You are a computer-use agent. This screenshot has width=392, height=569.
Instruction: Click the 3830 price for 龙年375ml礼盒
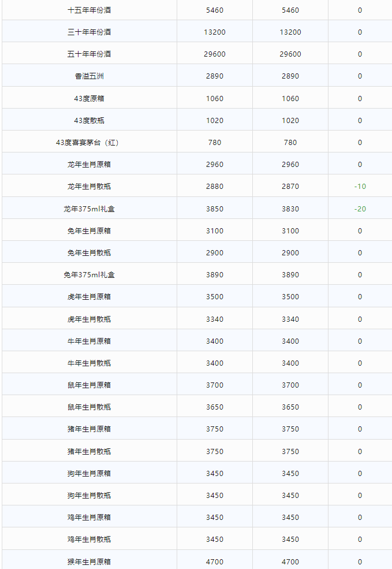pos(290,209)
